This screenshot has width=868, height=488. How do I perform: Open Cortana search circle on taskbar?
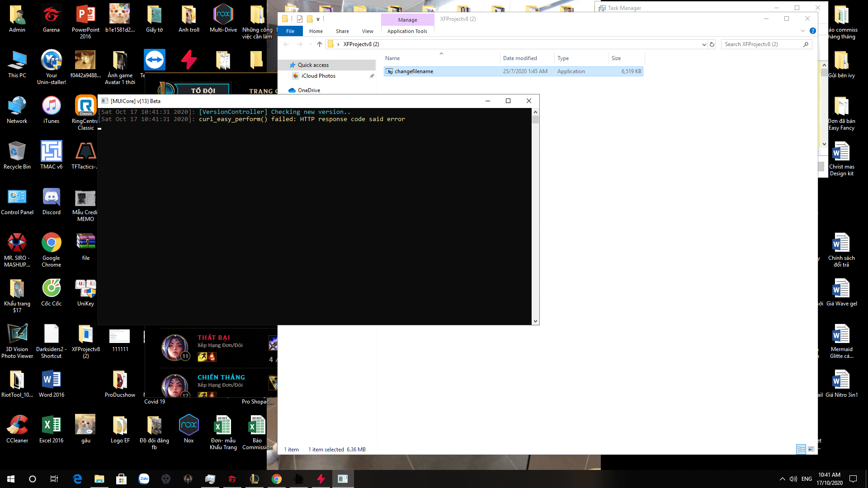pyautogui.click(x=33, y=479)
